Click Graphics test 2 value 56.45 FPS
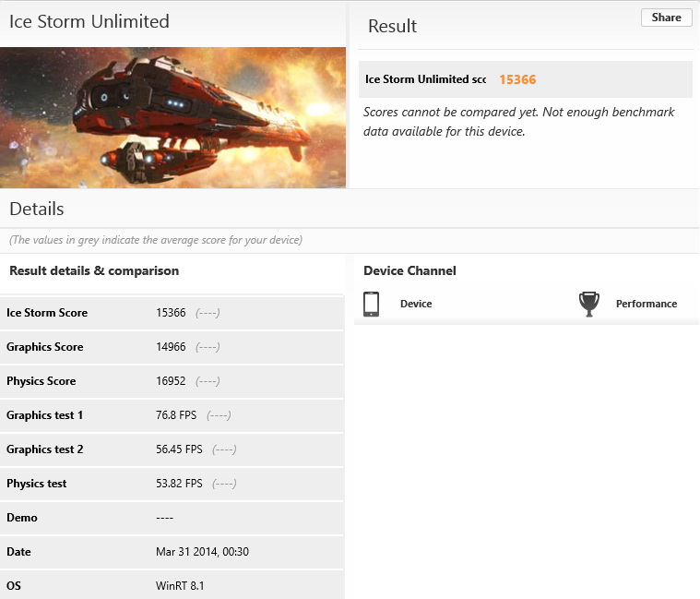Image resolution: width=700 pixels, height=599 pixels. click(x=179, y=449)
